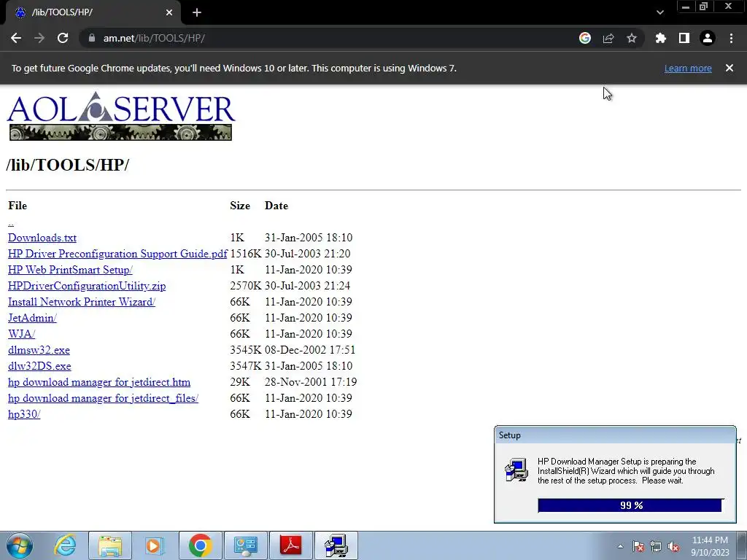747x560 pixels.
Task: Open Adobe Reader from the taskbar
Action: pyautogui.click(x=291, y=545)
